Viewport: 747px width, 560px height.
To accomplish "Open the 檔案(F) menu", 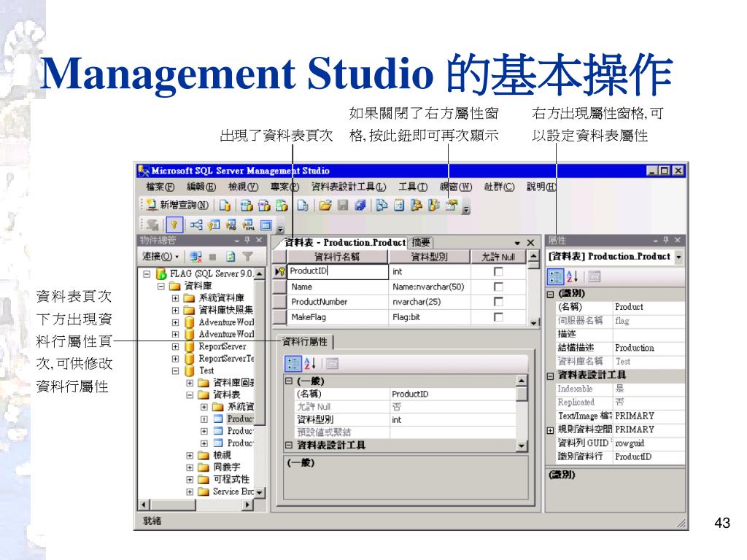I will (x=160, y=187).
